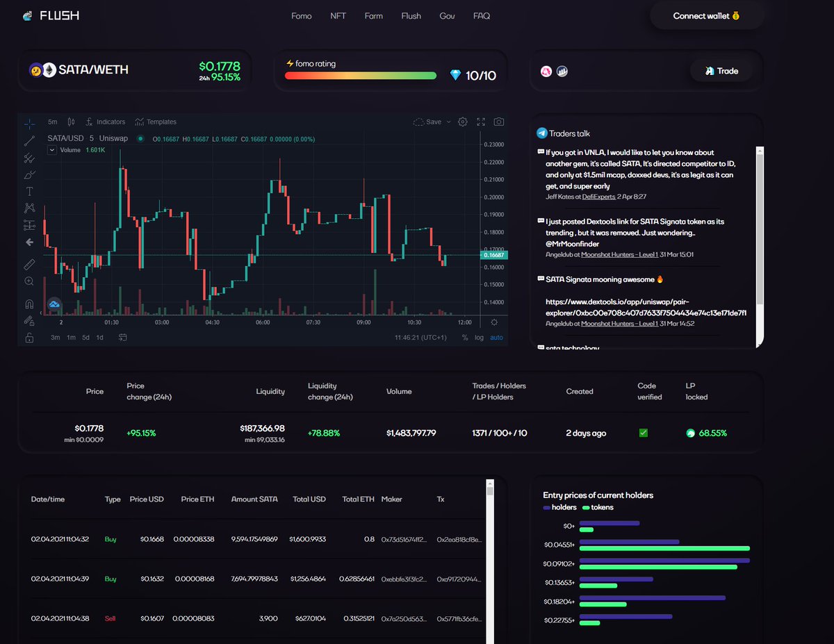Click the Traders talk Telegram icon

(x=541, y=133)
